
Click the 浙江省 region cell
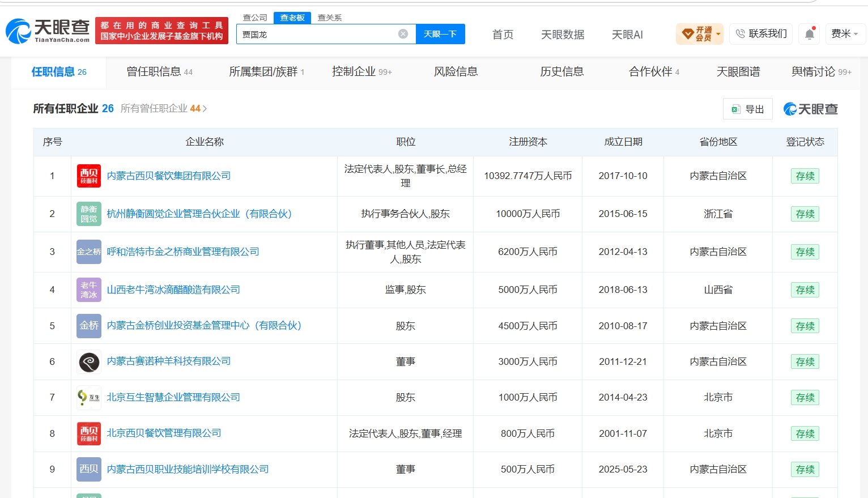tap(718, 214)
